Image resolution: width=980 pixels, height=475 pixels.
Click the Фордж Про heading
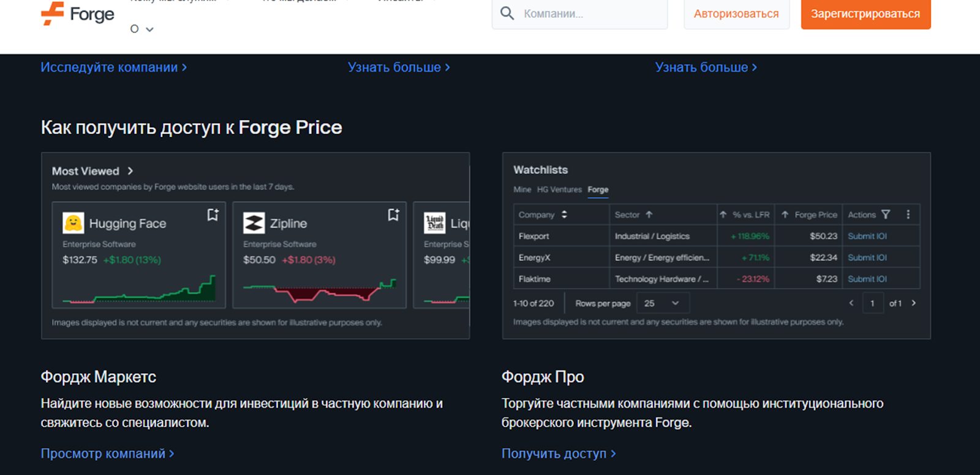543,377
